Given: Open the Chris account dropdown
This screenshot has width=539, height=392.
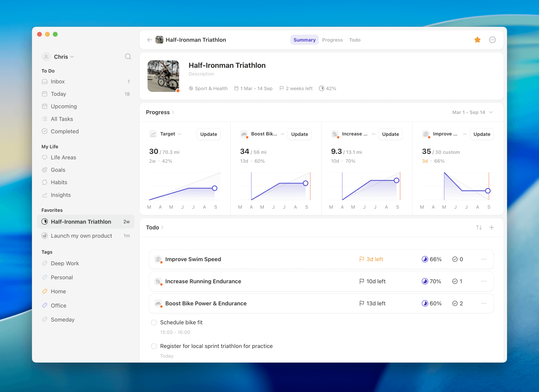Looking at the screenshot, I should coord(64,57).
